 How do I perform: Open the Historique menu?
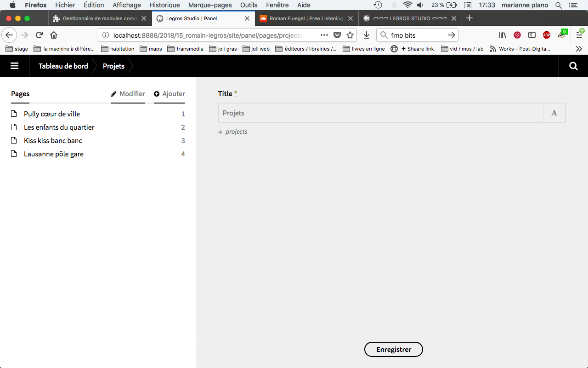[164, 5]
